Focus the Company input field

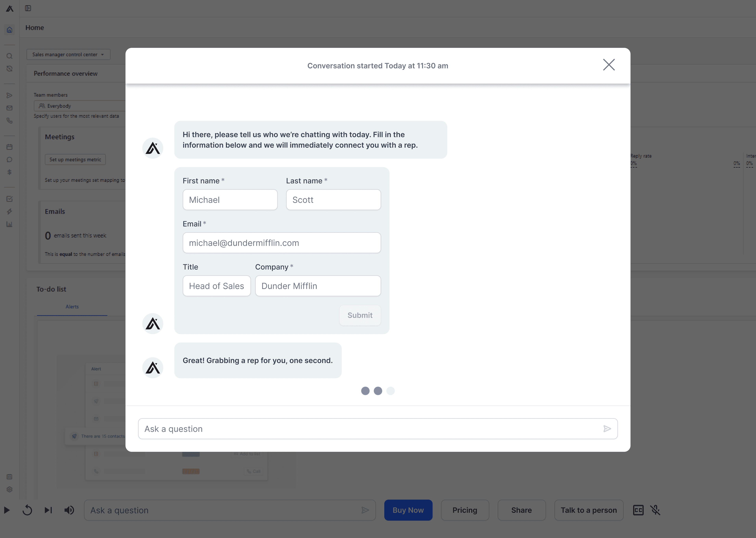tap(318, 286)
